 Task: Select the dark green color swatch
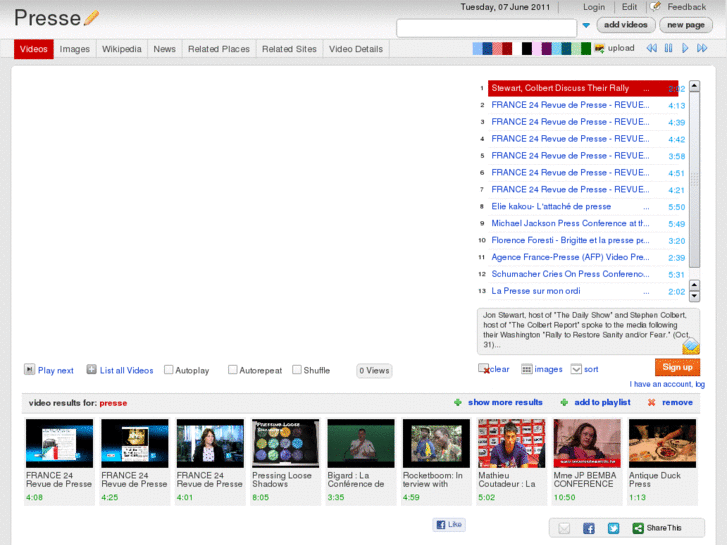[x=586, y=48]
